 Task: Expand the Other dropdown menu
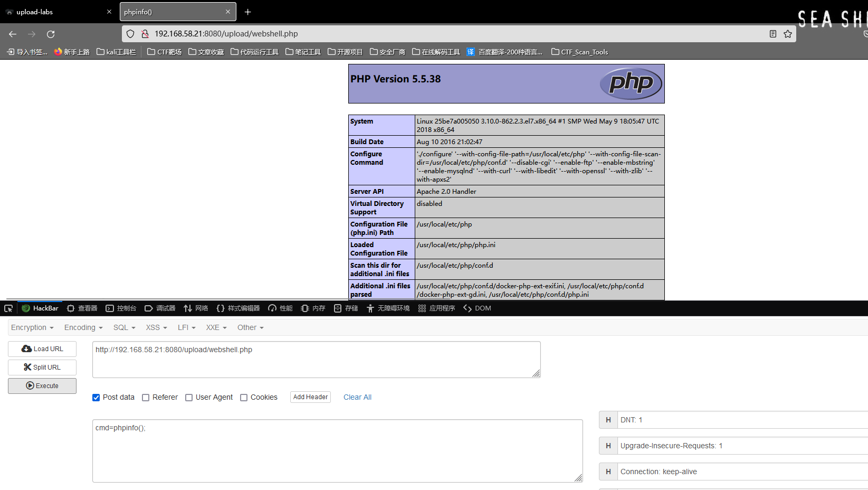pyautogui.click(x=250, y=327)
